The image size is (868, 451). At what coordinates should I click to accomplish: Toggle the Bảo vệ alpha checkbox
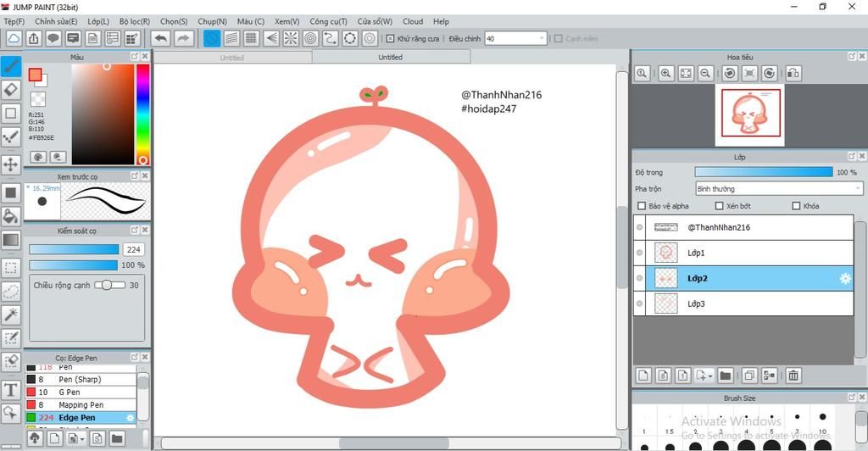(x=642, y=206)
